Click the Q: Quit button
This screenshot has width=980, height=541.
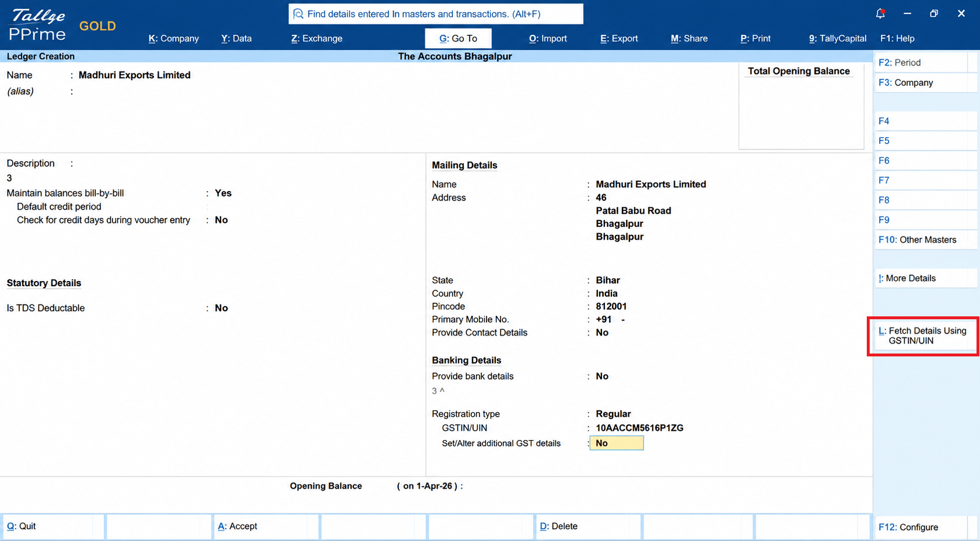point(52,526)
